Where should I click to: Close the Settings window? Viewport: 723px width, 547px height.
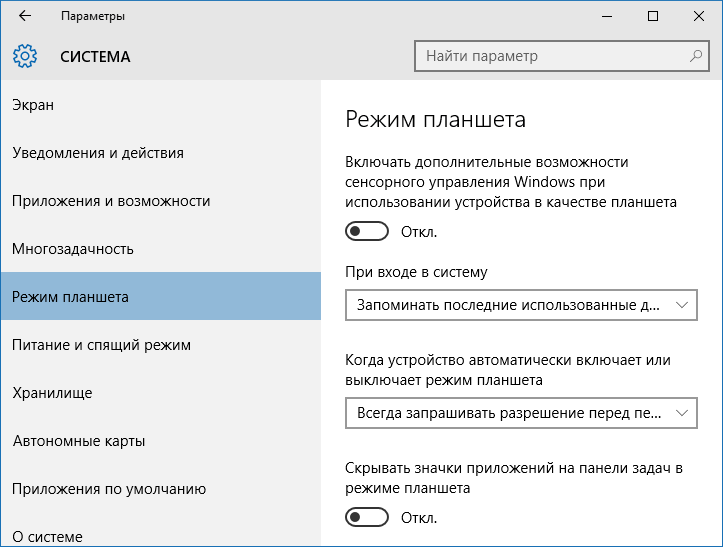[x=699, y=16]
